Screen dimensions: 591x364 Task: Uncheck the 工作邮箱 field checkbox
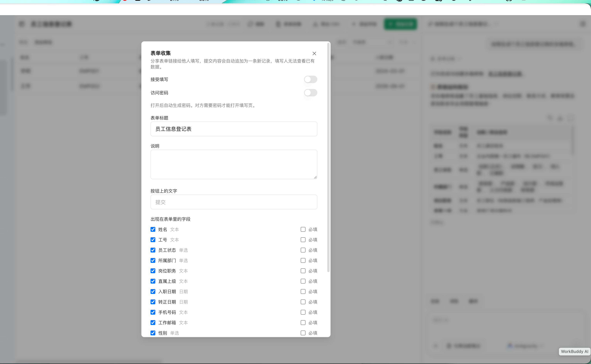click(x=153, y=323)
